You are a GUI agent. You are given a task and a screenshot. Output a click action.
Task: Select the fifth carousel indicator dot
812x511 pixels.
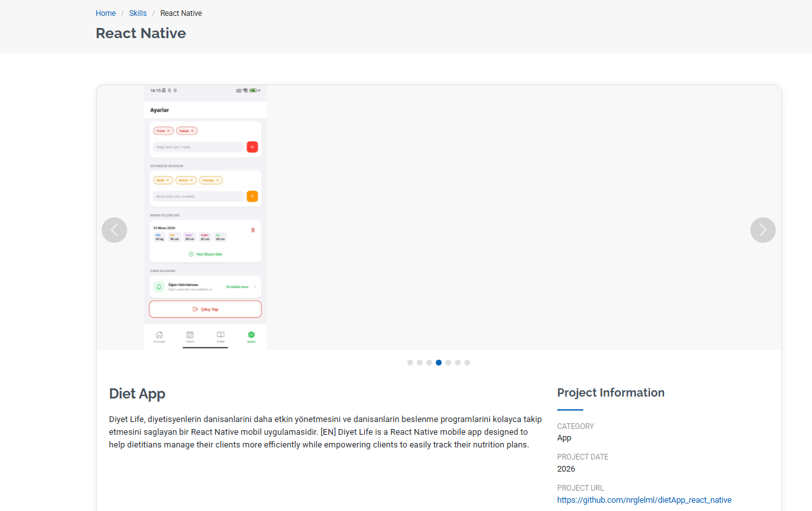coord(449,363)
